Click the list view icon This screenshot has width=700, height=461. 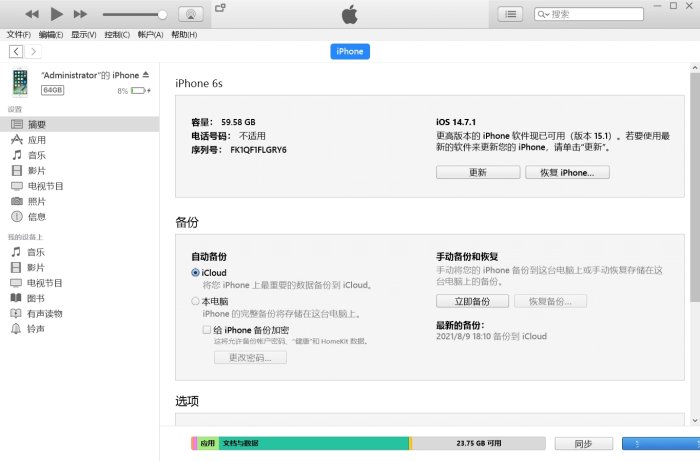coord(511,14)
